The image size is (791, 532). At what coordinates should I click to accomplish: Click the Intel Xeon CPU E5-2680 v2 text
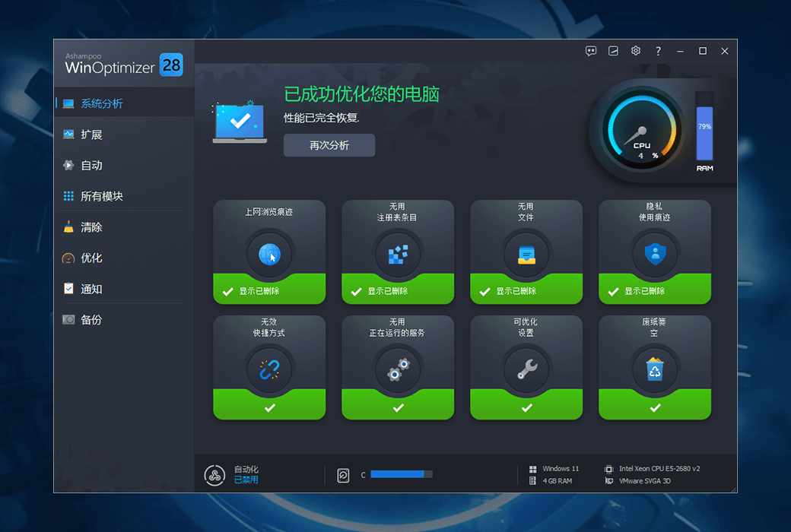(x=659, y=468)
